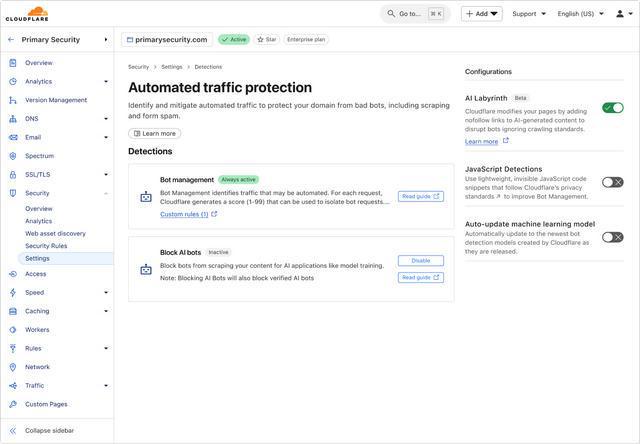Image resolution: width=640 pixels, height=444 pixels.
Task: Click the Security breadcrumb link
Action: 138,67
